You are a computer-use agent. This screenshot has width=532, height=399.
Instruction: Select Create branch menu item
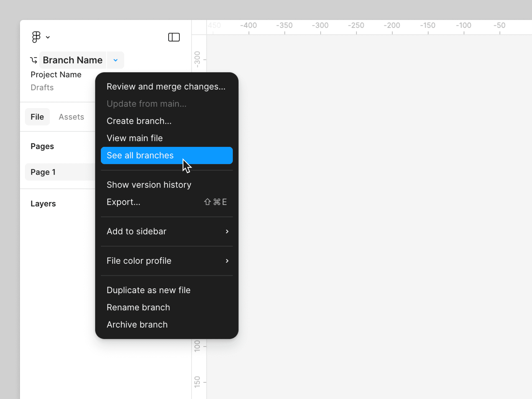click(139, 121)
